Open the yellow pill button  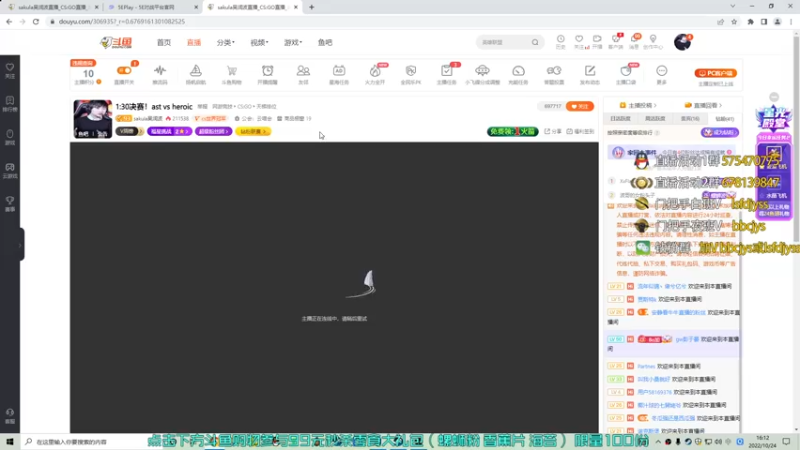[254, 131]
